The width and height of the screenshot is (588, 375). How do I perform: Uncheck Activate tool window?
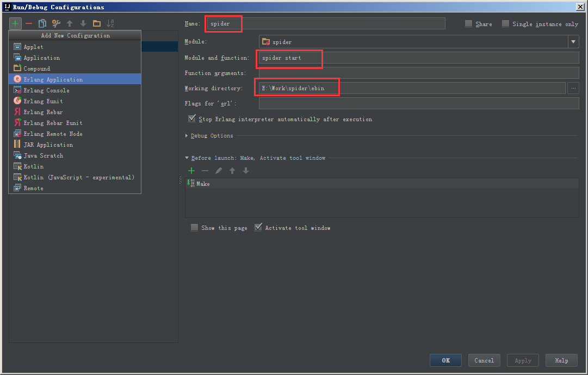pyautogui.click(x=258, y=227)
